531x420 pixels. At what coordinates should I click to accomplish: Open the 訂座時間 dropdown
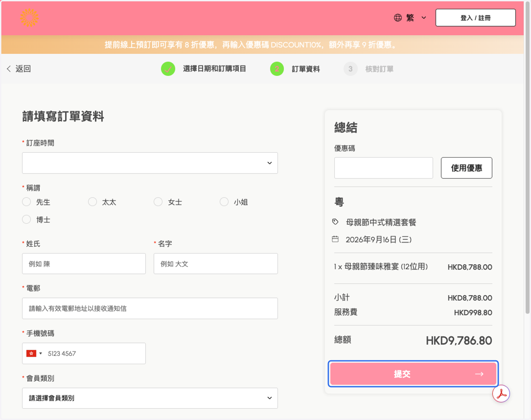(150, 163)
